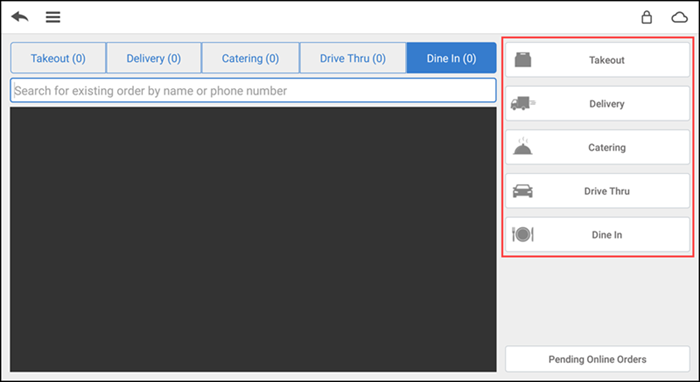Start a new Delivery order
Viewport: 700px width, 382px height.
(x=597, y=104)
